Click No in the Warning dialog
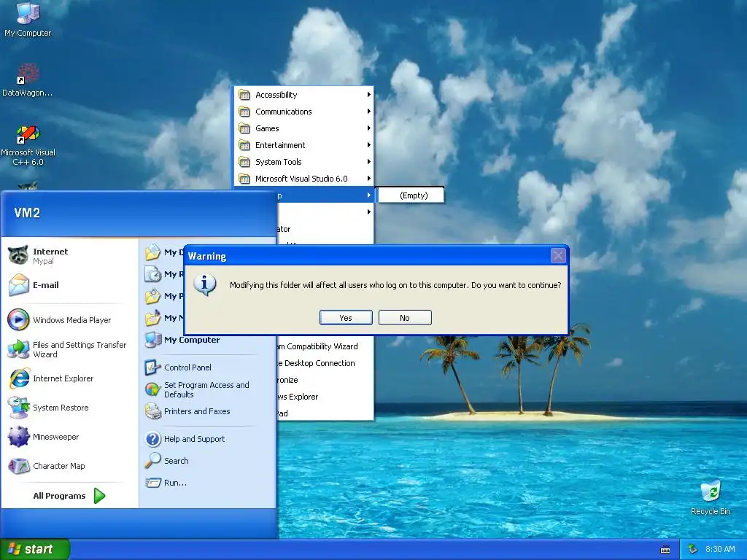The width and height of the screenshot is (747, 560). click(405, 318)
